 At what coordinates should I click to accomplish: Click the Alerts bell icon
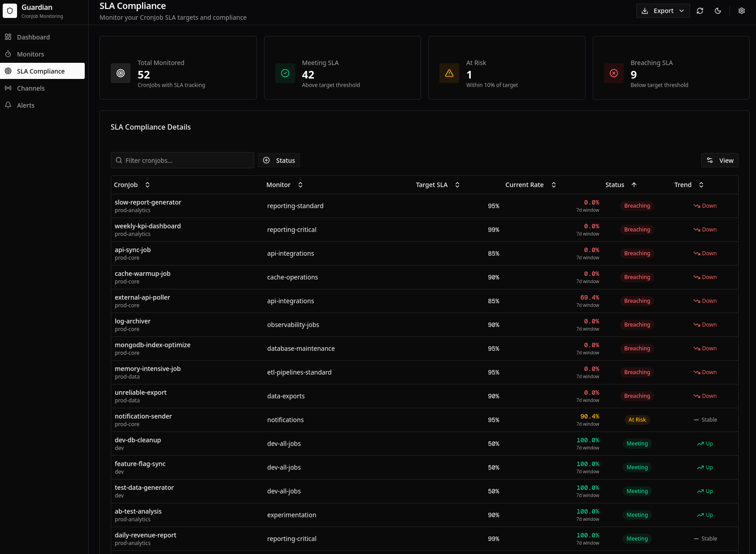click(8, 105)
